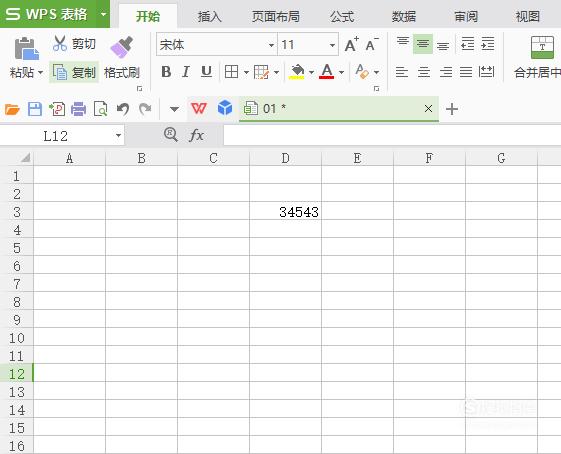Screen dimensions: 561x454
Task: Toggle Bold formatting
Action: 166,72
